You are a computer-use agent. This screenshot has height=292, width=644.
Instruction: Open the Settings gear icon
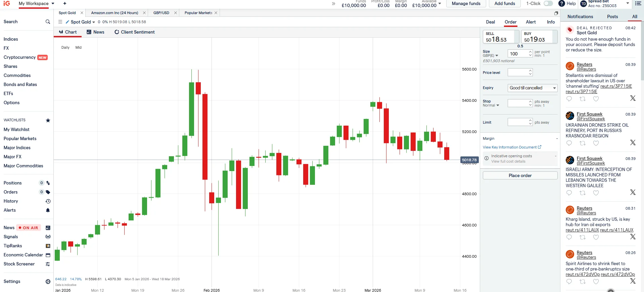click(x=48, y=282)
